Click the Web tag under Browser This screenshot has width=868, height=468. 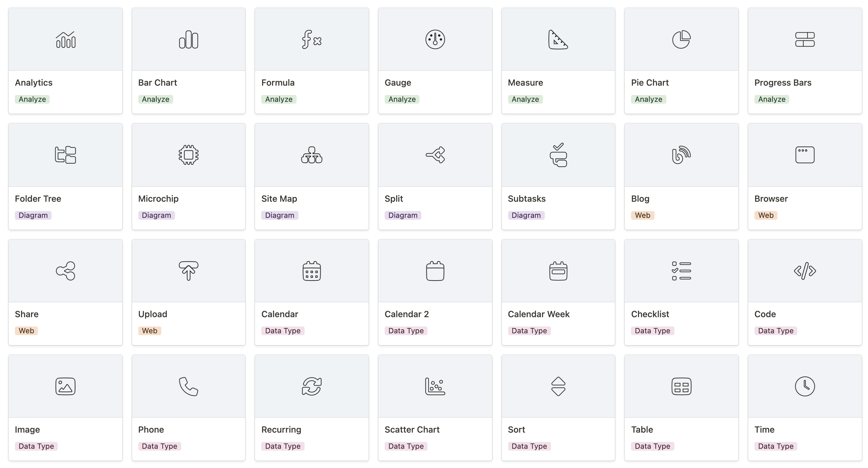click(x=766, y=215)
